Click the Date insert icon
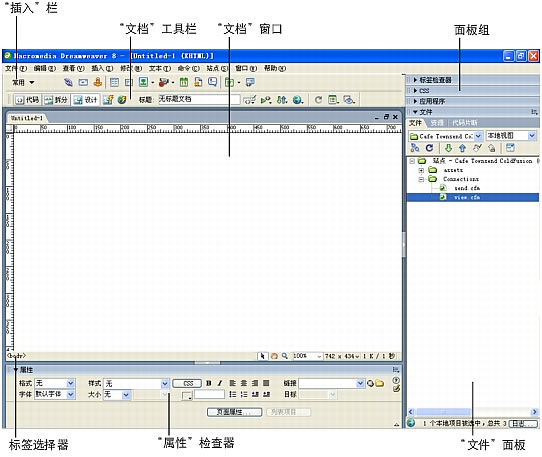542x457 pixels. pos(184,82)
